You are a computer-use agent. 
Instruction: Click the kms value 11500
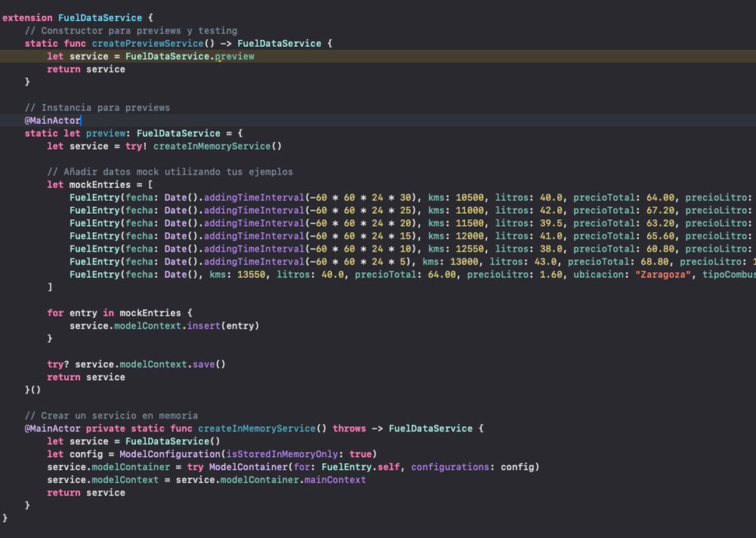tap(469, 223)
